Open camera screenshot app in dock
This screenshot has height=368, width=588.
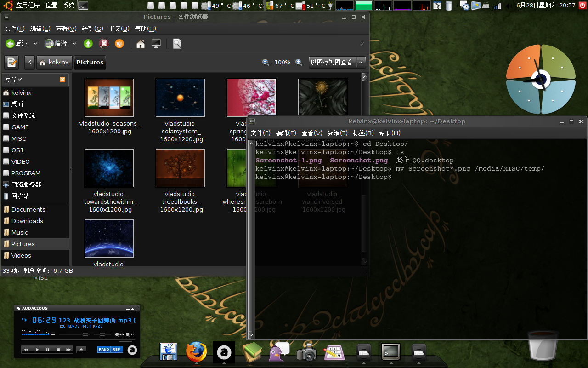click(306, 353)
